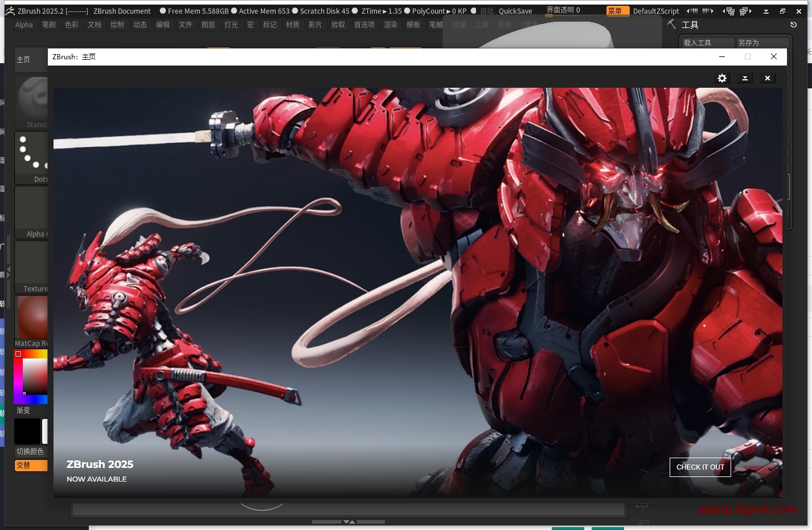This screenshot has height=530, width=812.
Task: Open the 色彩 (Color) menu
Action: [x=71, y=25]
